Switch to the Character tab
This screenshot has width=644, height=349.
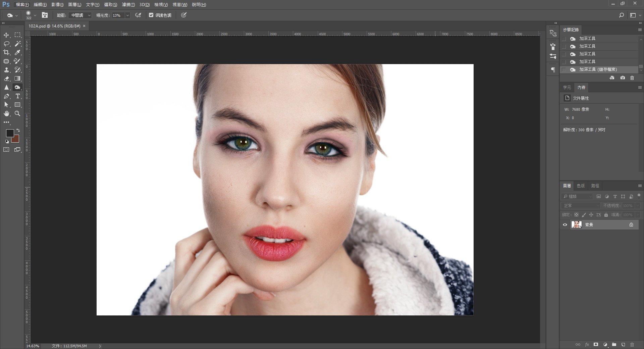click(567, 87)
